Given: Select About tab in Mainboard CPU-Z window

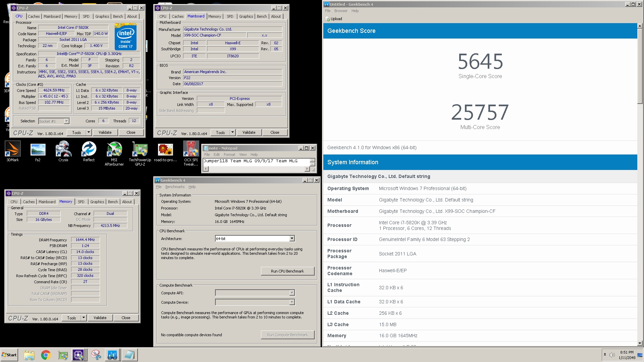Looking at the screenshot, I should pos(276,16).
